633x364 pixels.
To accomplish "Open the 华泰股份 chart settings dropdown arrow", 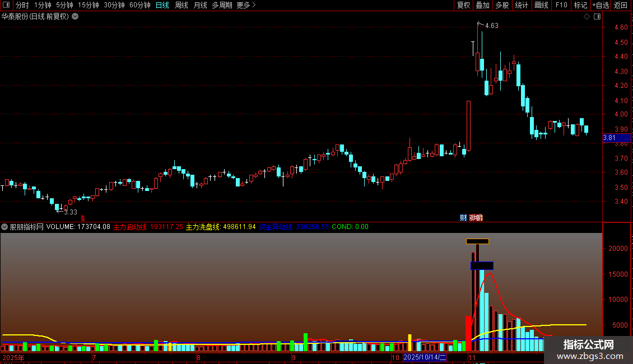I will [x=75, y=17].
